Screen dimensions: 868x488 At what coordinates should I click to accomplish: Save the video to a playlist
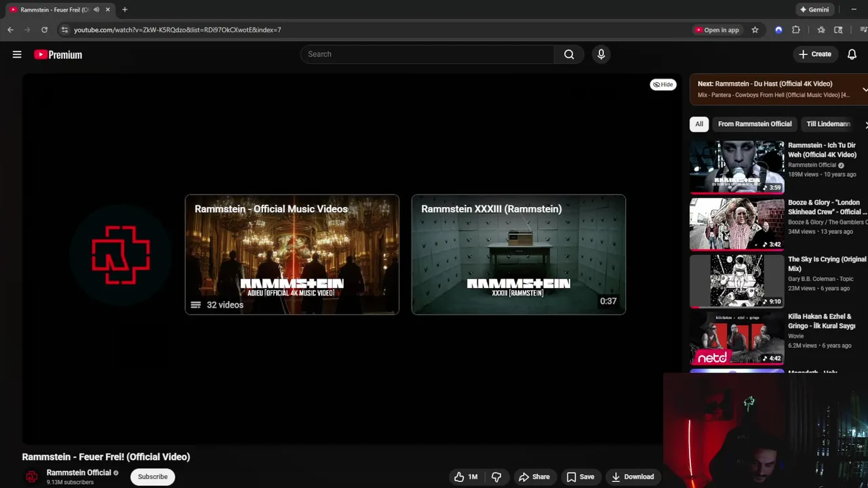point(580,476)
